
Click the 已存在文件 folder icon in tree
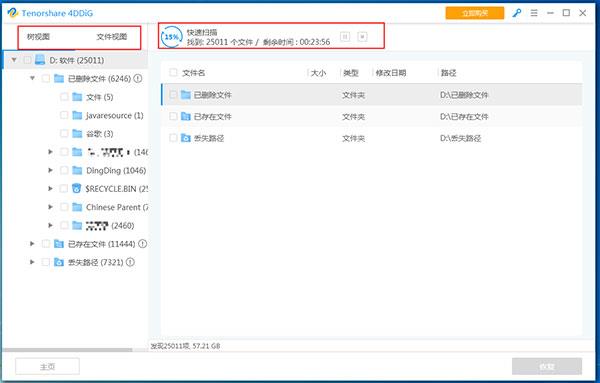coord(59,244)
